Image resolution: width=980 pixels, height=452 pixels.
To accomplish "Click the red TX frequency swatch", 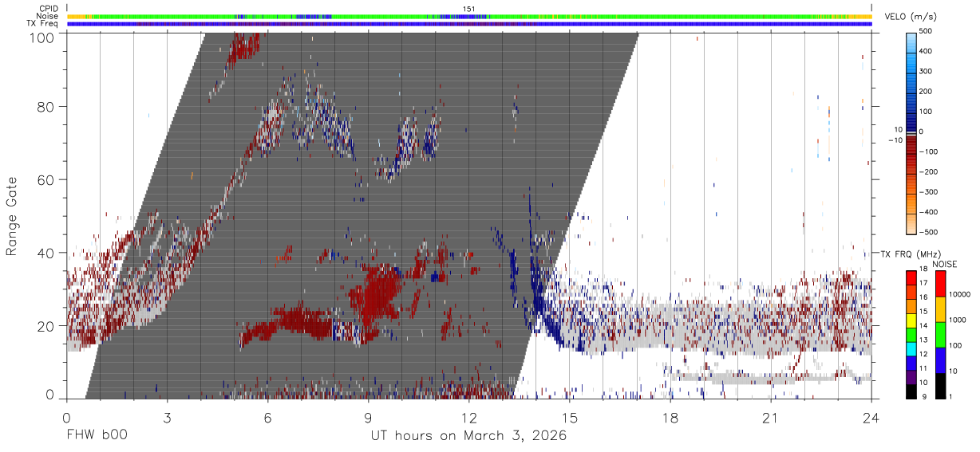I will point(912,277).
